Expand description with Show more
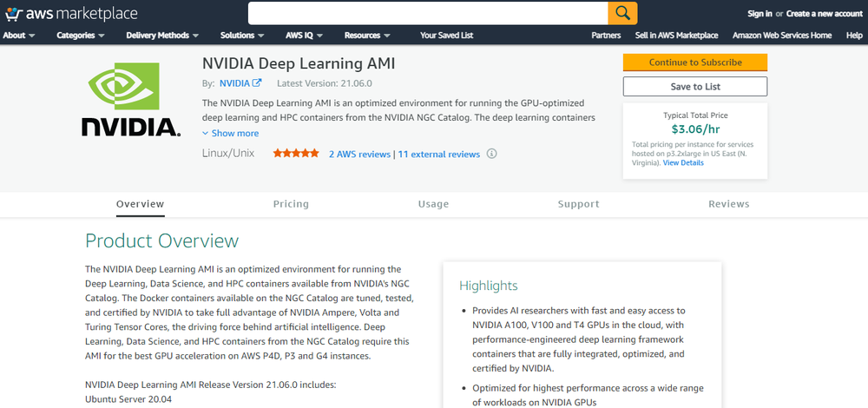Screen dimensions: 868x408 point(231,134)
